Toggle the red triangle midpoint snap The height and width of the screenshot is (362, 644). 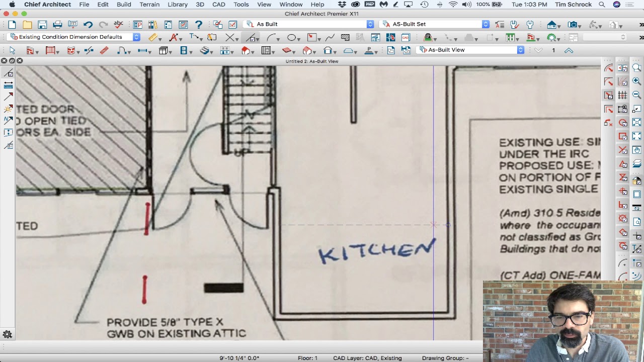pos(623,164)
